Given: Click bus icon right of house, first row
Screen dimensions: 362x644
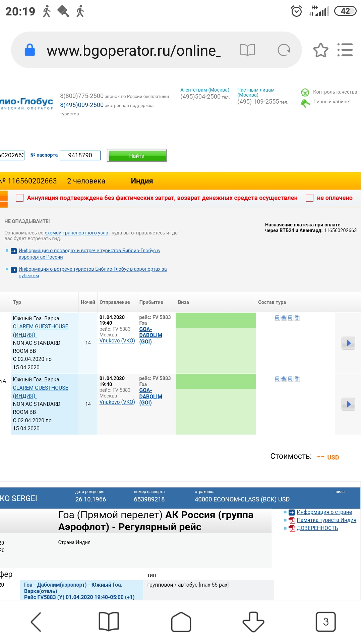Looking at the screenshot, I should (x=290, y=318).
